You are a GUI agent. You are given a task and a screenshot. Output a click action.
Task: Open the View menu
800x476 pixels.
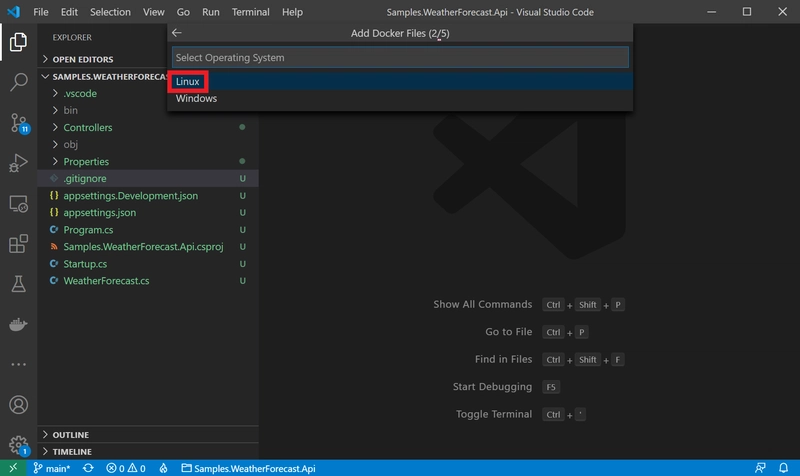click(153, 12)
